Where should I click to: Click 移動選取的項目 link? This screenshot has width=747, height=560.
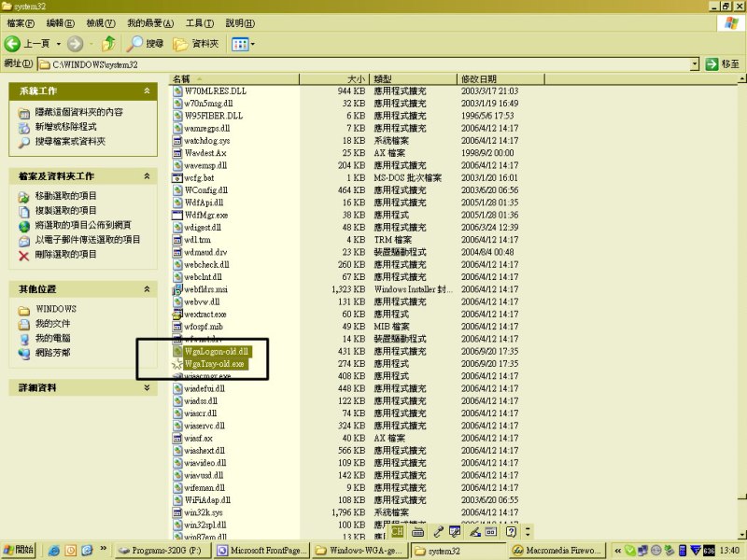(65, 196)
